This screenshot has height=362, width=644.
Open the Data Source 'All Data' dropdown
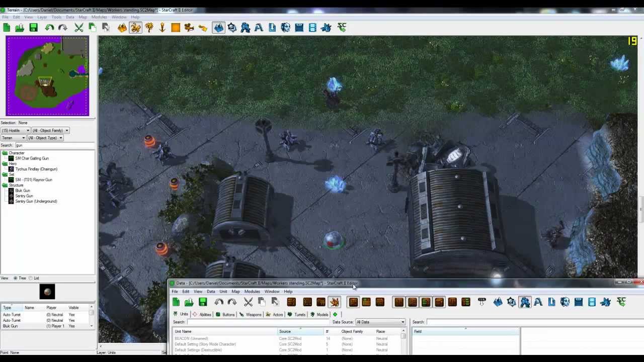[380, 322]
